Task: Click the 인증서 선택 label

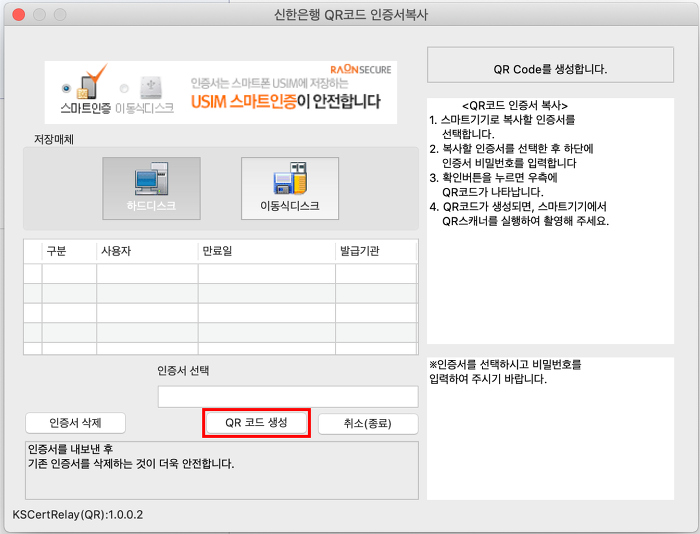Action: click(x=183, y=371)
